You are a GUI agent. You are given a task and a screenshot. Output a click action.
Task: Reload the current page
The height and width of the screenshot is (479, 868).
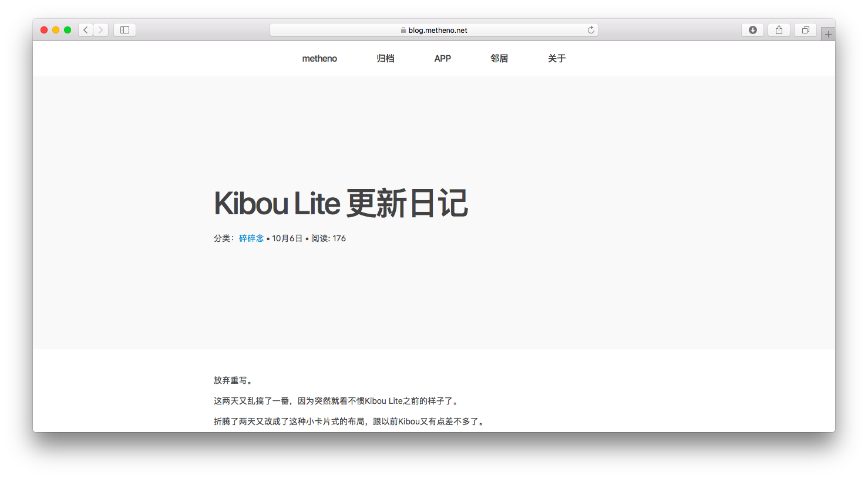(x=591, y=29)
